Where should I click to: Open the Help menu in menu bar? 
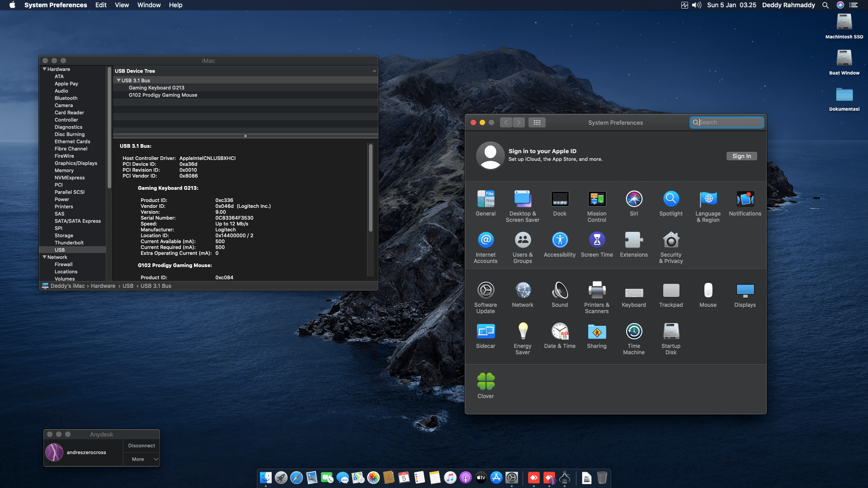(x=175, y=5)
